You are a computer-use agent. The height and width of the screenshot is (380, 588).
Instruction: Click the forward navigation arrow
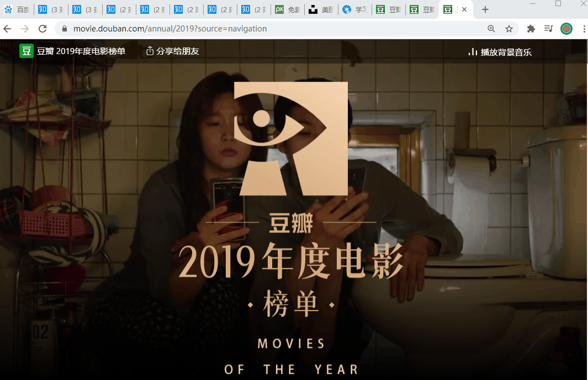coord(25,29)
